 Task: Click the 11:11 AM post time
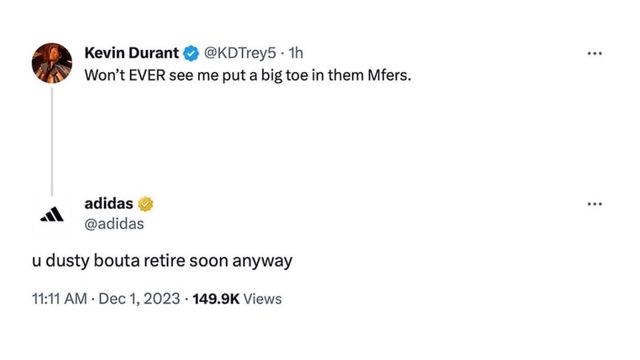coord(60,299)
